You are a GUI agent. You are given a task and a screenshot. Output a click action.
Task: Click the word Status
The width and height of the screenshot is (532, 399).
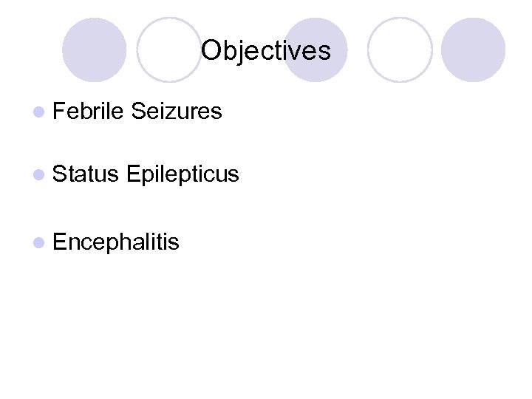86,175
